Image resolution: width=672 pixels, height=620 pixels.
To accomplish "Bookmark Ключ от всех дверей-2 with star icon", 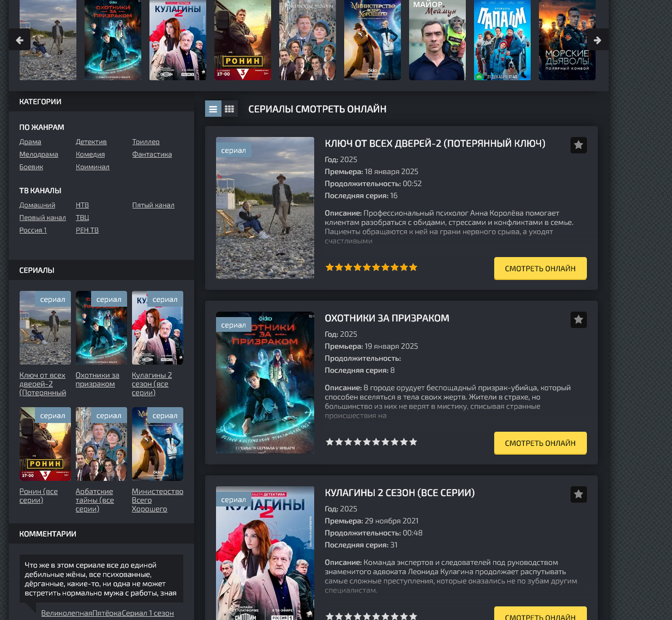I will pyautogui.click(x=578, y=145).
